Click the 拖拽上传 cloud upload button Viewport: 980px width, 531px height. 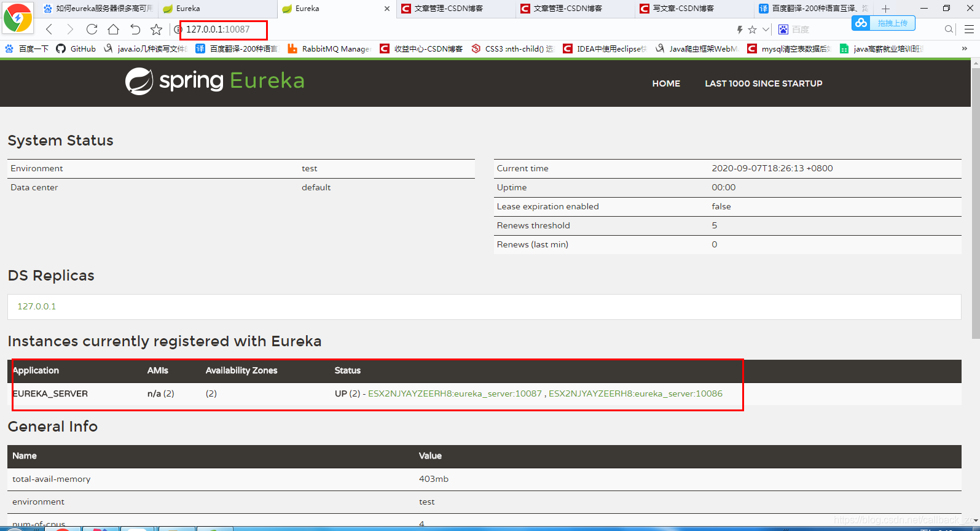[884, 23]
